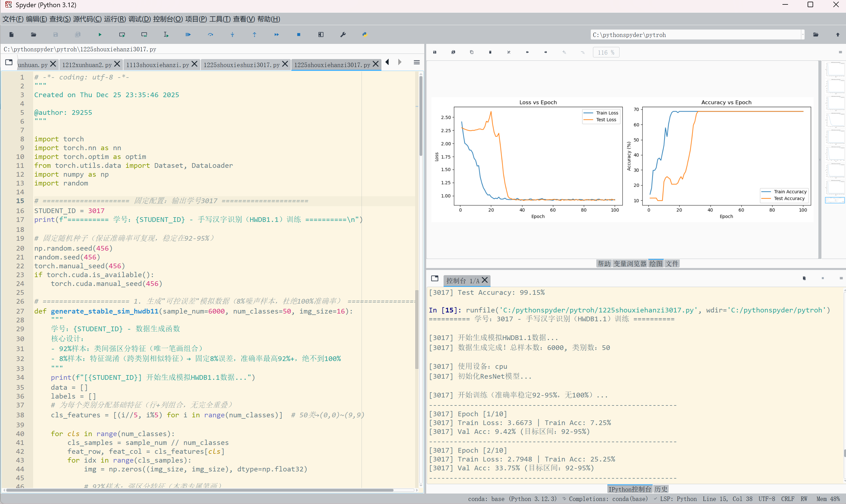846x504 pixels.
Task: Close the 1225shouxieshuzi3017.py editor tab
Action: tap(285, 64)
